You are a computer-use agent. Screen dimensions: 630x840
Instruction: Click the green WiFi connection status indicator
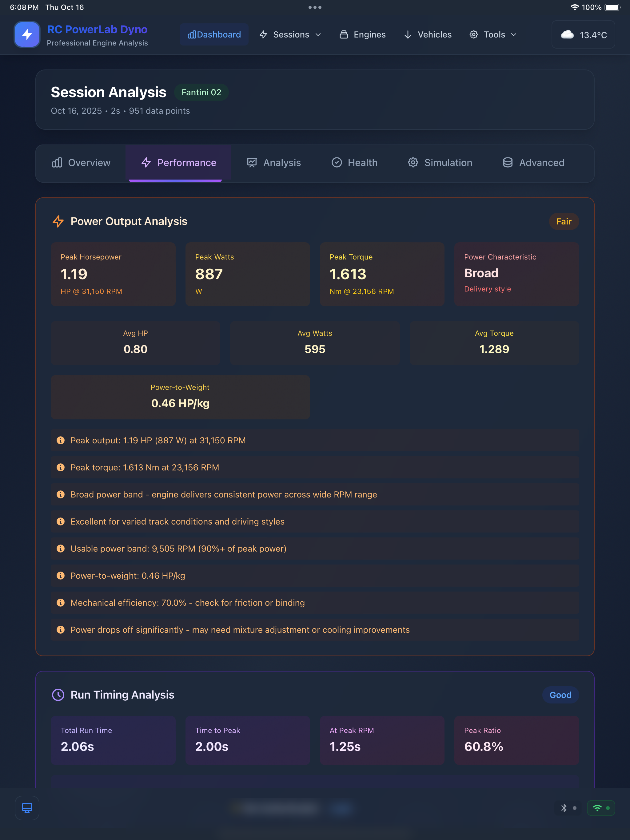(601, 808)
